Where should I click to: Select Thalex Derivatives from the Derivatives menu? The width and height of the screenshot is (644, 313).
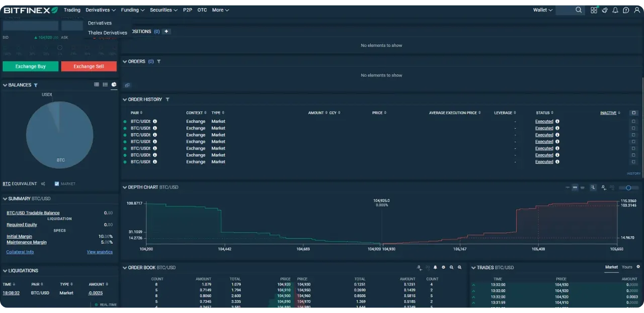pos(107,32)
